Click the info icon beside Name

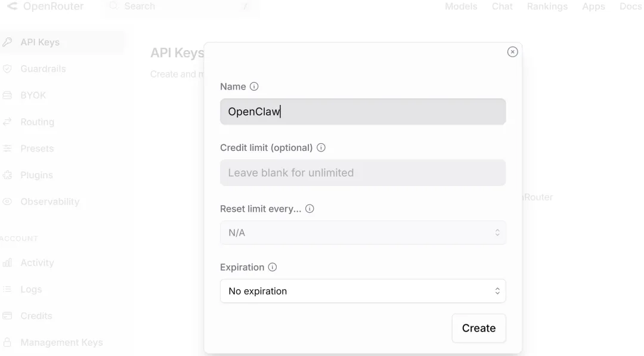254,86
